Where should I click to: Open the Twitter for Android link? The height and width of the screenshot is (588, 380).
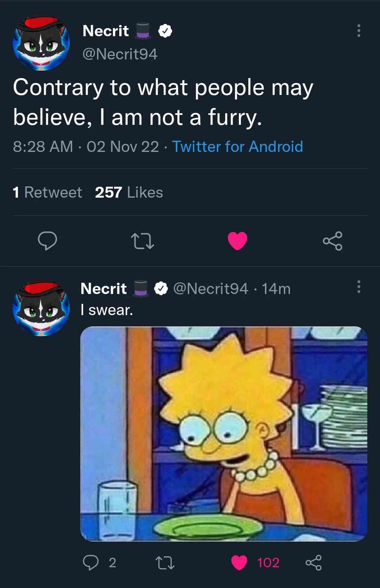pos(237,147)
